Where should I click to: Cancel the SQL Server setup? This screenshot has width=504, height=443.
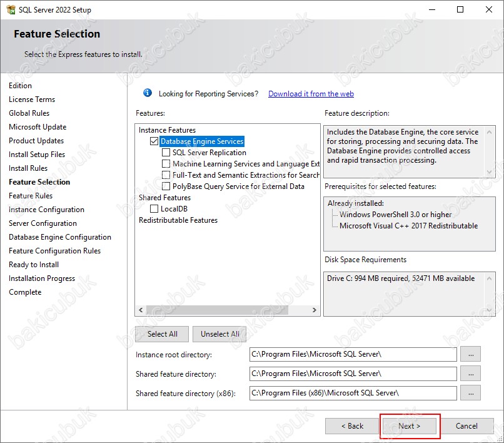click(x=466, y=426)
